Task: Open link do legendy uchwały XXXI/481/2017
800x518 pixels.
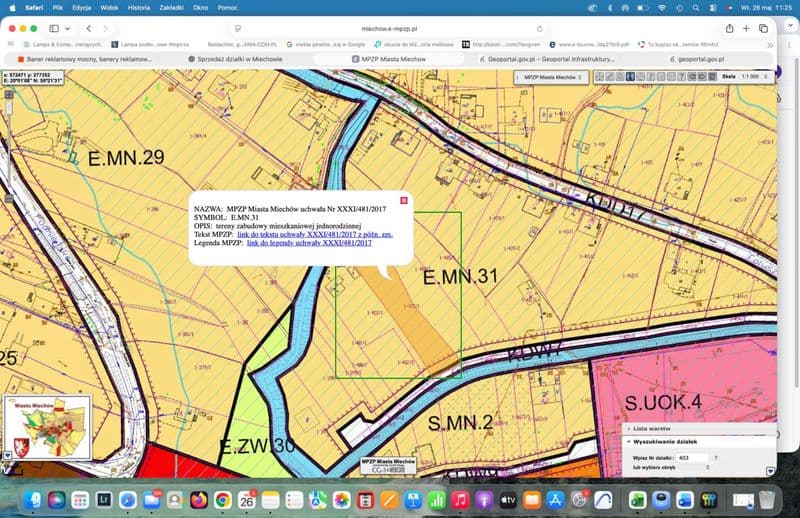Action: click(x=309, y=243)
